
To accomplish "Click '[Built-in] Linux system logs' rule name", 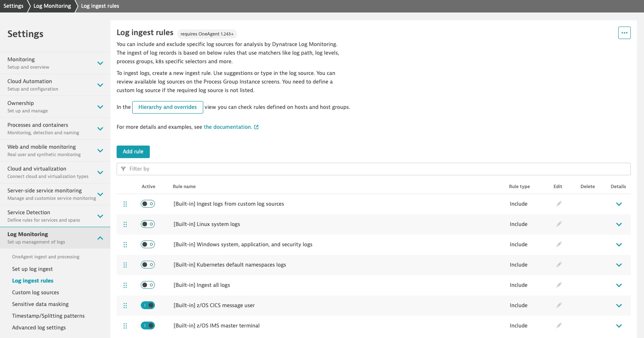I will (x=207, y=224).
